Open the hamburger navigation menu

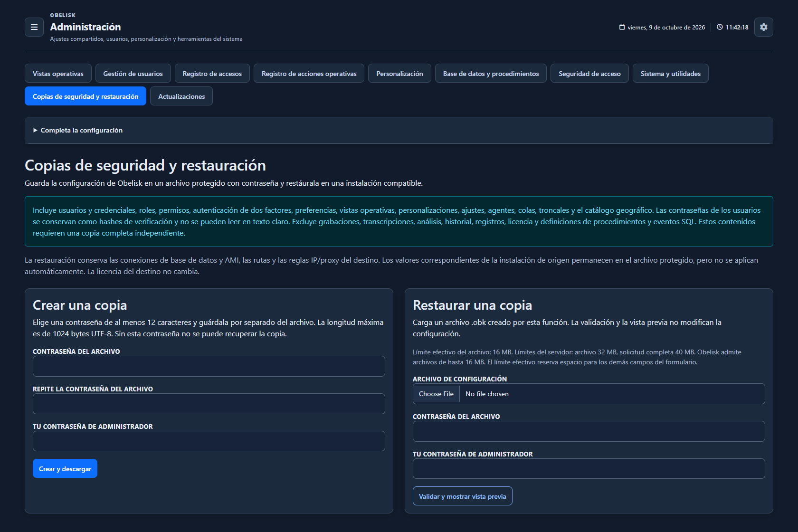[x=34, y=27]
